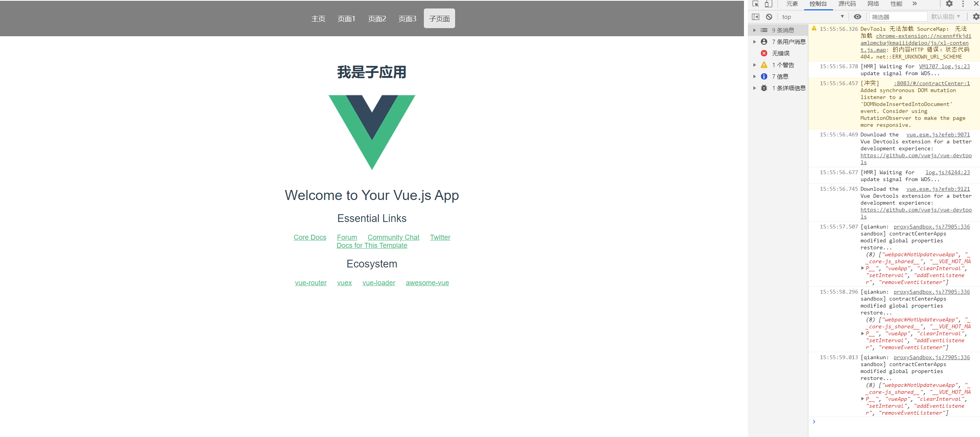Switch to the 元素 tab
The height and width of the screenshot is (437, 980).
click(792, 4)
